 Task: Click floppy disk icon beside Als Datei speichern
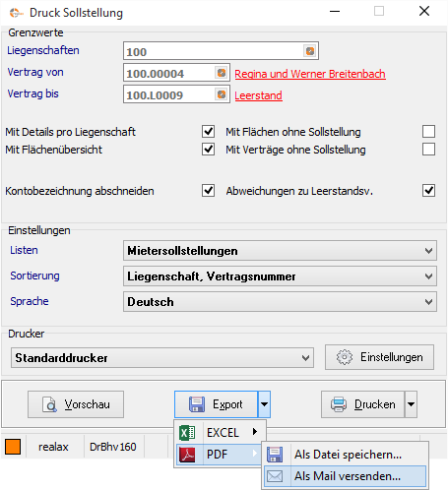point(275,455)
